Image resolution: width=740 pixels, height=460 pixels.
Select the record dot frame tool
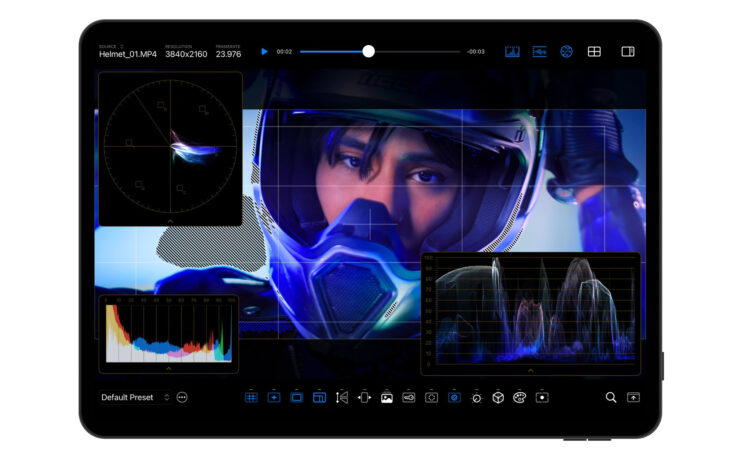click(542, 397)
